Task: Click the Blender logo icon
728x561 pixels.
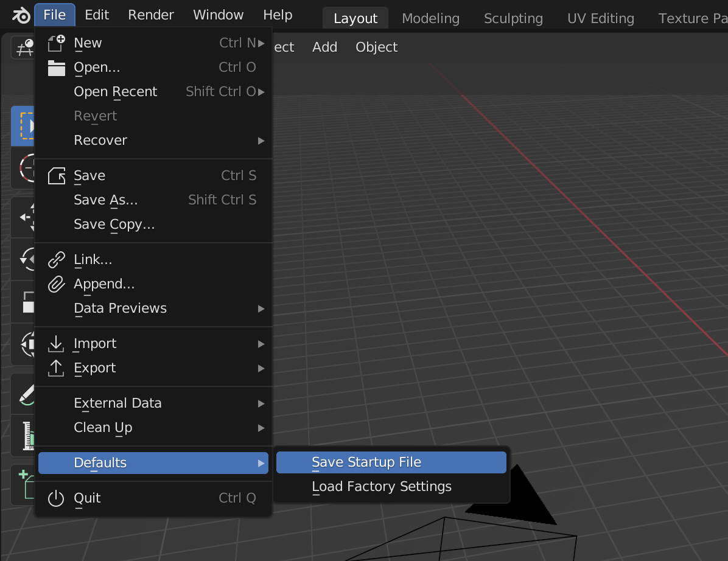Action: pos(21,15)
